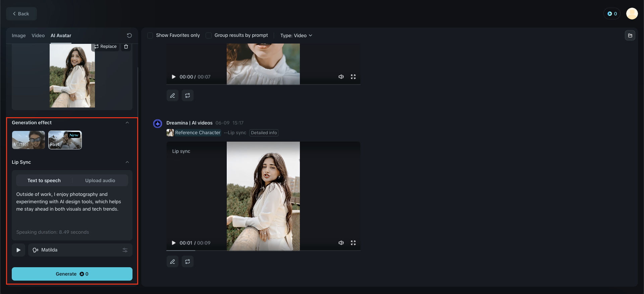Image resolution: width=644 pixels, height=294 pixels.
Task: Select the Text to speech mode
Action: tap(44, 180)
